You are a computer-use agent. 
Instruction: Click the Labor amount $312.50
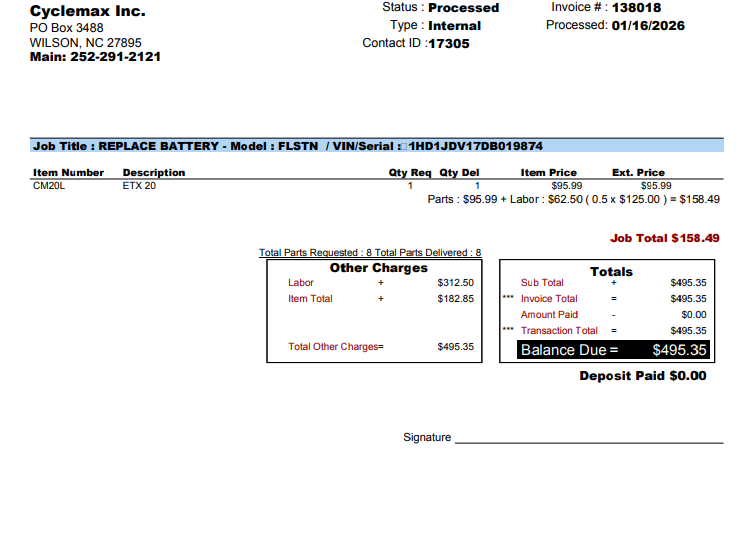(455, 283)
